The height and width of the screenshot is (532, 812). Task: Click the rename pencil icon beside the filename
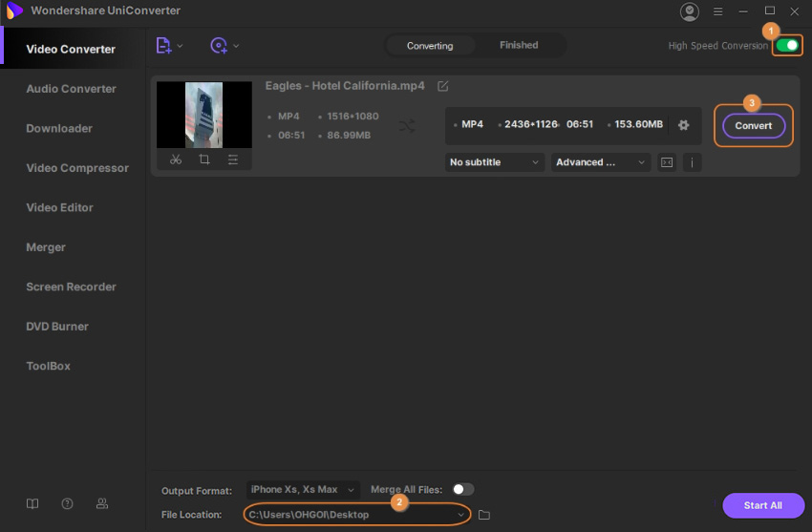(442, 86)
